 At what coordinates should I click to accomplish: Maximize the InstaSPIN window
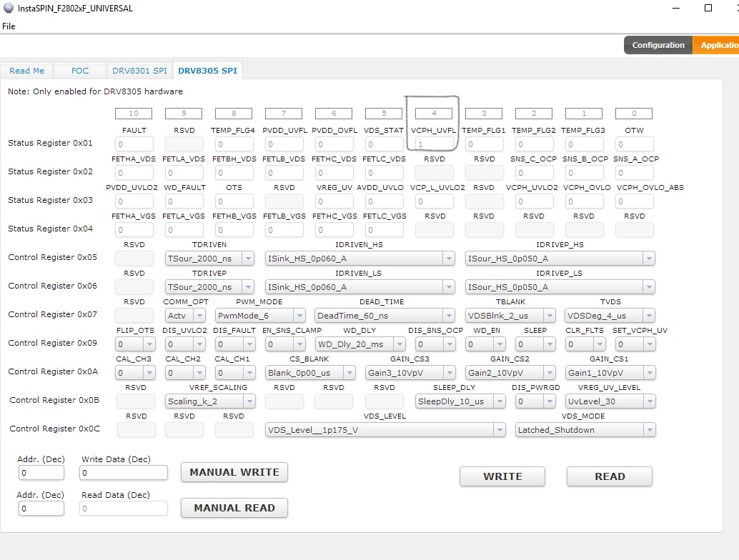click(708, 8)
